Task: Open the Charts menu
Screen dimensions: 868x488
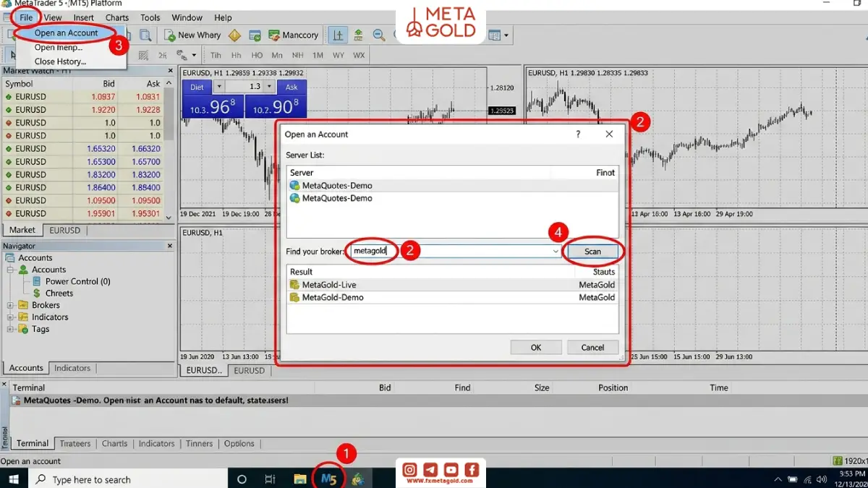Action: tap(117, 17)
